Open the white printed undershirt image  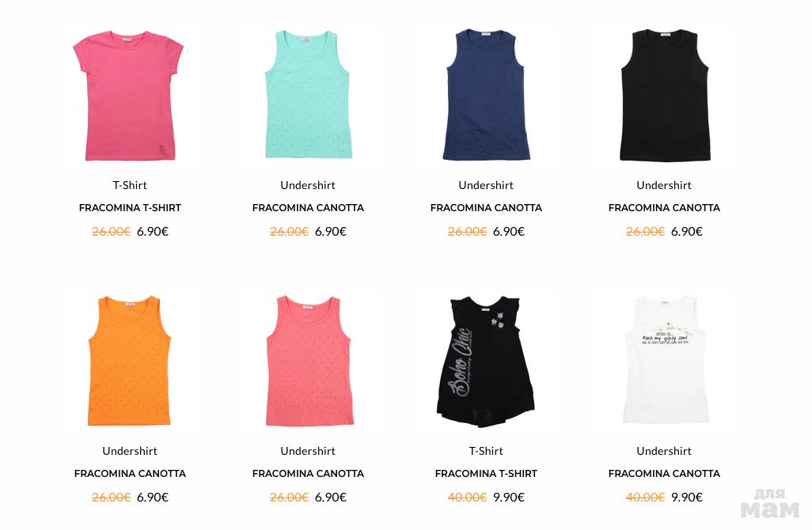pyautogui.click(x=666, y=360)
